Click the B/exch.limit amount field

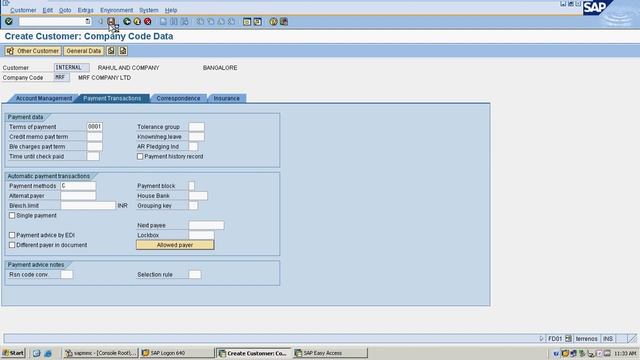click(x=88, y=205)
